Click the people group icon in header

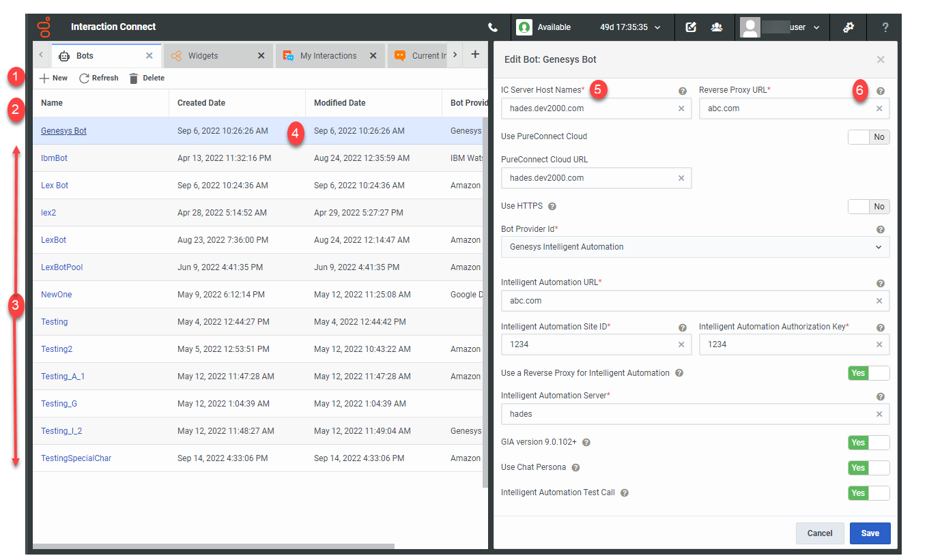[717, 27]
